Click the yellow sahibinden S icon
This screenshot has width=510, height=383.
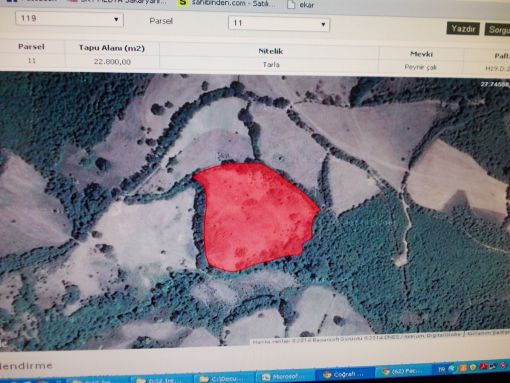pyautogui.click(x=183, y=3)
